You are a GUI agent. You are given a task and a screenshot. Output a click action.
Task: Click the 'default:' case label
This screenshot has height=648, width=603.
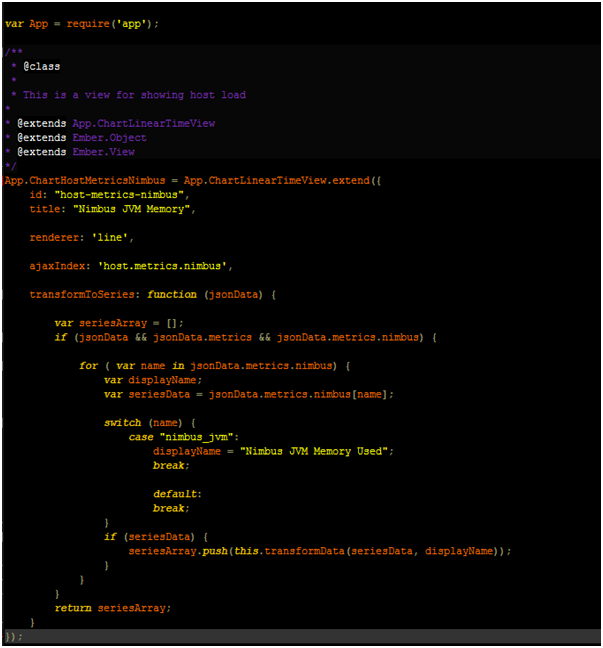[177, 494]
